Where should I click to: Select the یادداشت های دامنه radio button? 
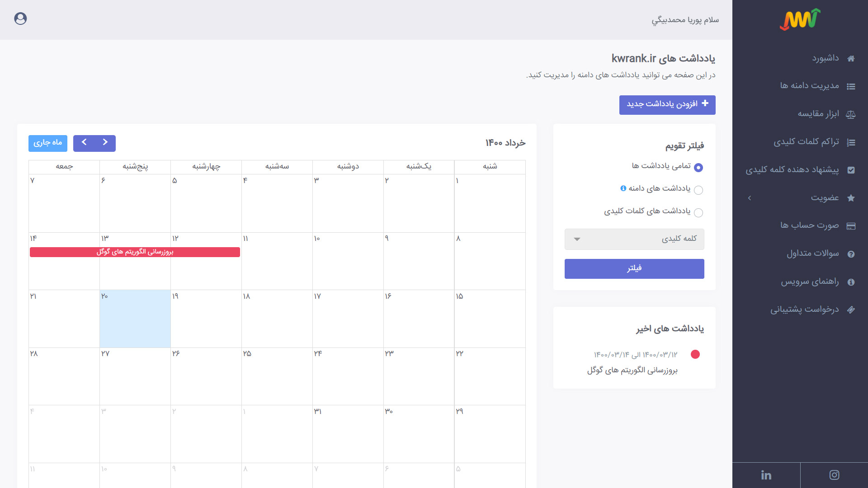pyautogui.click(x=698, y=190)
